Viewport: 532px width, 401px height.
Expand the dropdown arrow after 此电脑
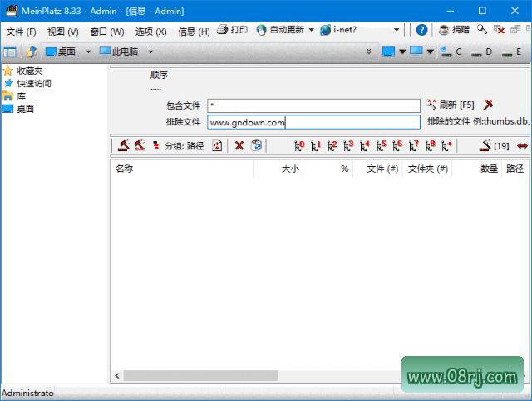(150, 51)
